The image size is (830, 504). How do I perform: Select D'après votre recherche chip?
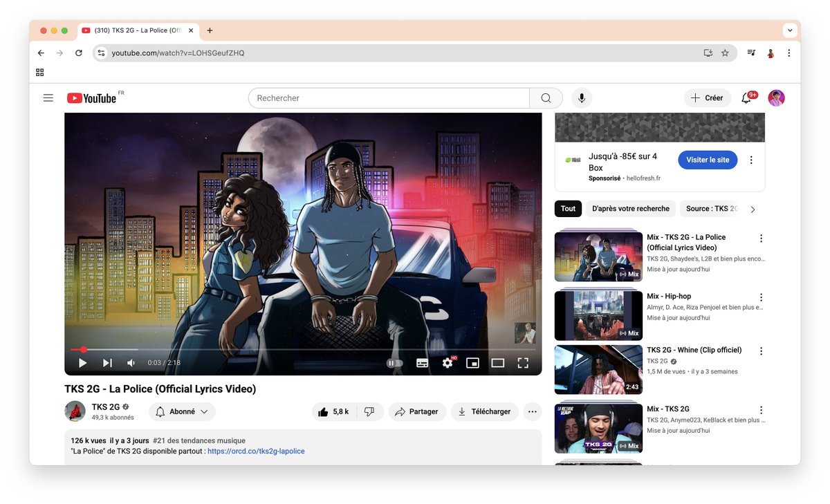[631, 209]
